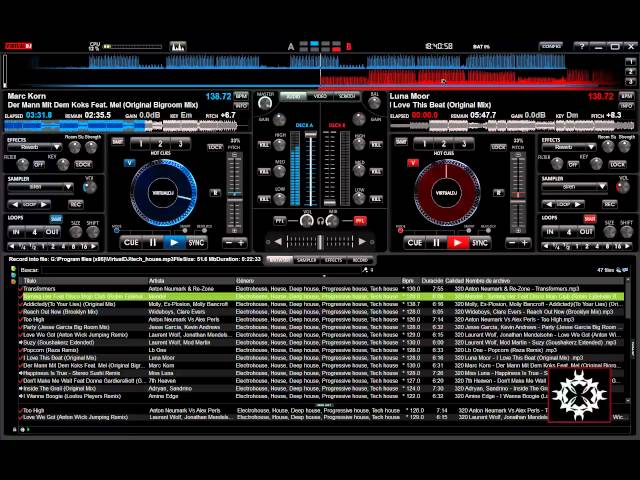Toggle the red V video button on right deck
The width and height of the screenshot is (640, 480).
point(413,163)
